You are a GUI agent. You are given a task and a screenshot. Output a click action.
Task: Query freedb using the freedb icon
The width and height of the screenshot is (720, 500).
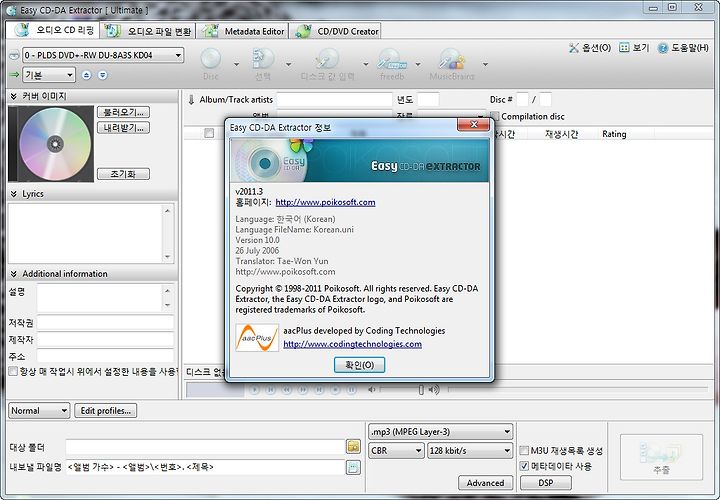[392, 59]
